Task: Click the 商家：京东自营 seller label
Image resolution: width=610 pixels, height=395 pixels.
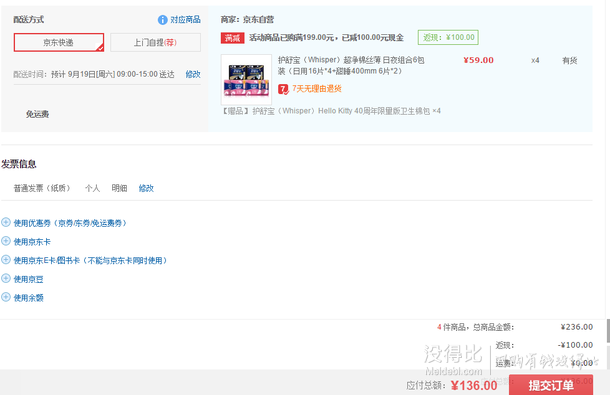Action: (247, 19)
